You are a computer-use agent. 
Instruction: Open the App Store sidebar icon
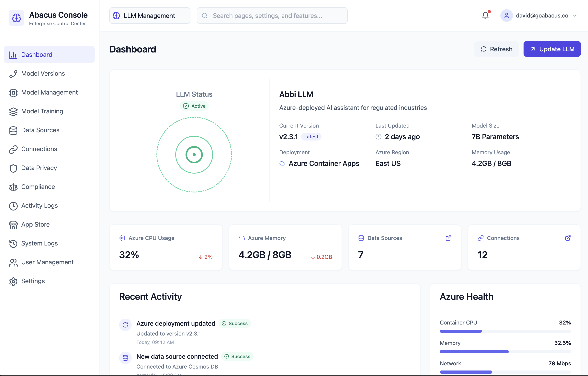(13, 225)
